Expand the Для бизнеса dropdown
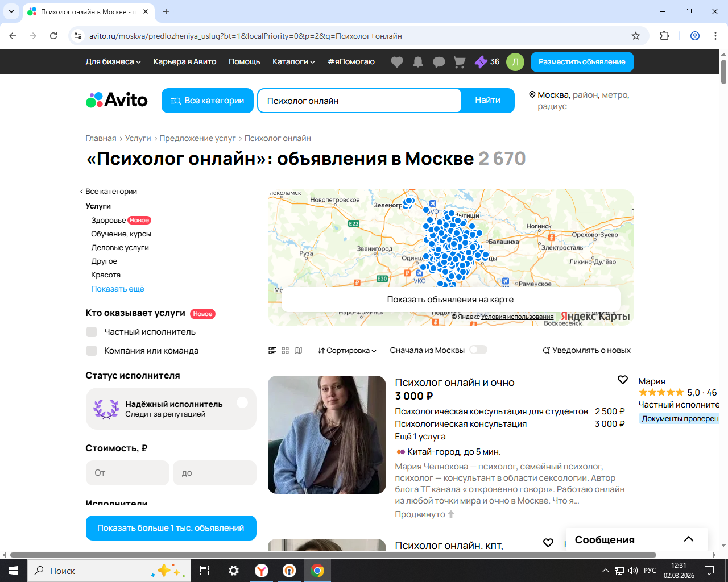Screen dimensions: 728x582 (113, 62)
